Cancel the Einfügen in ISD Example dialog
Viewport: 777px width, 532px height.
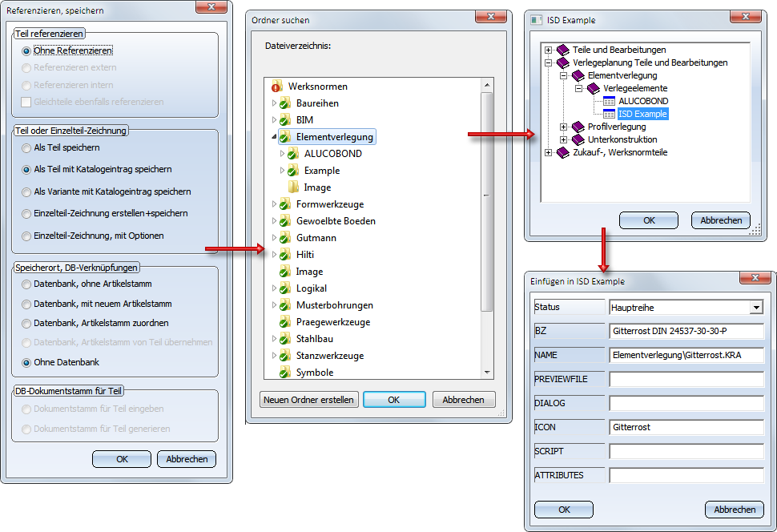click(x=735, y=510)
